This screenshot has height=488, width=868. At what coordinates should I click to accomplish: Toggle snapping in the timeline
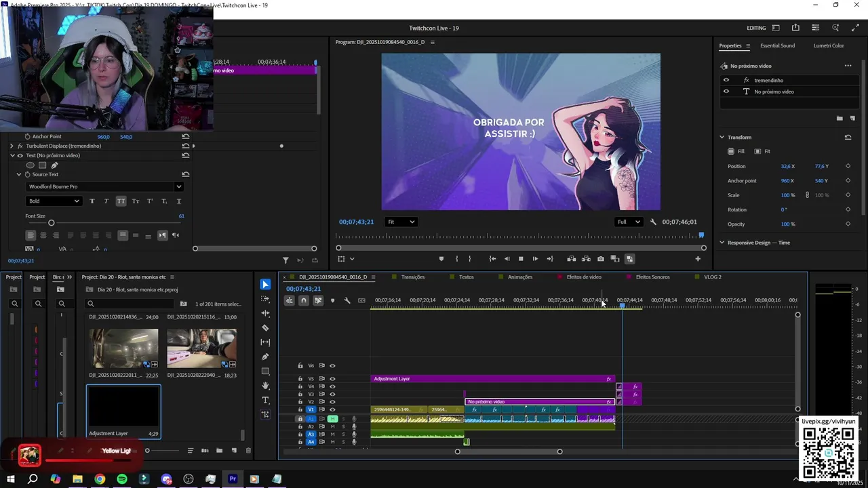(303, 300)
